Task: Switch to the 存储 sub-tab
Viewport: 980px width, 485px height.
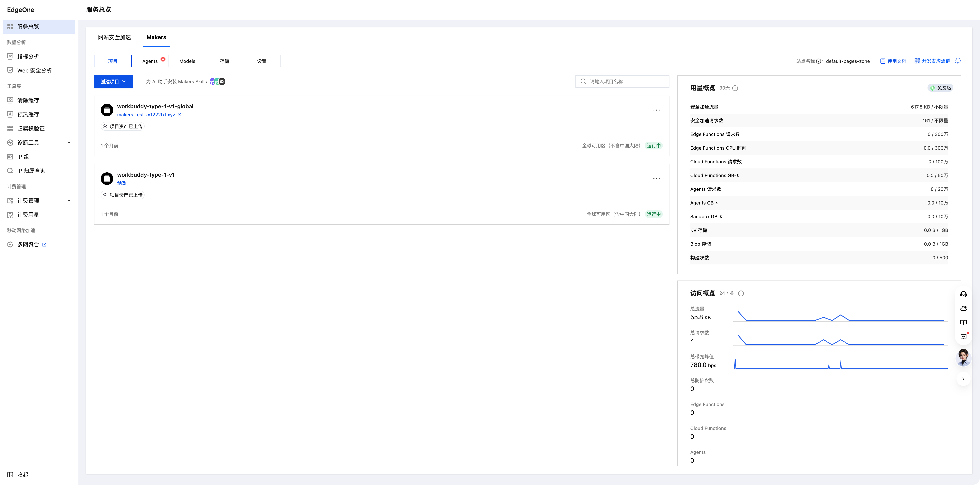Action: click(x=225, y=61)
